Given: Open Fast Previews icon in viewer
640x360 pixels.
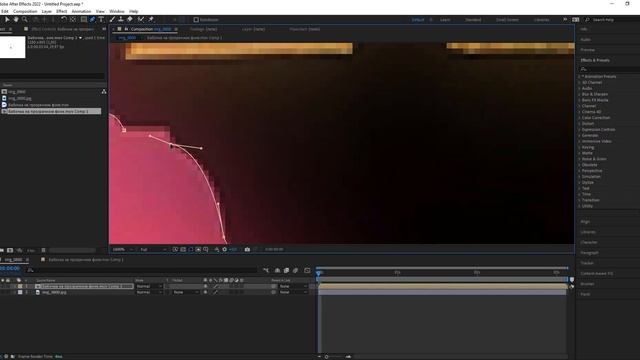Looking at the screenshot, I should (x=175, y=249).
